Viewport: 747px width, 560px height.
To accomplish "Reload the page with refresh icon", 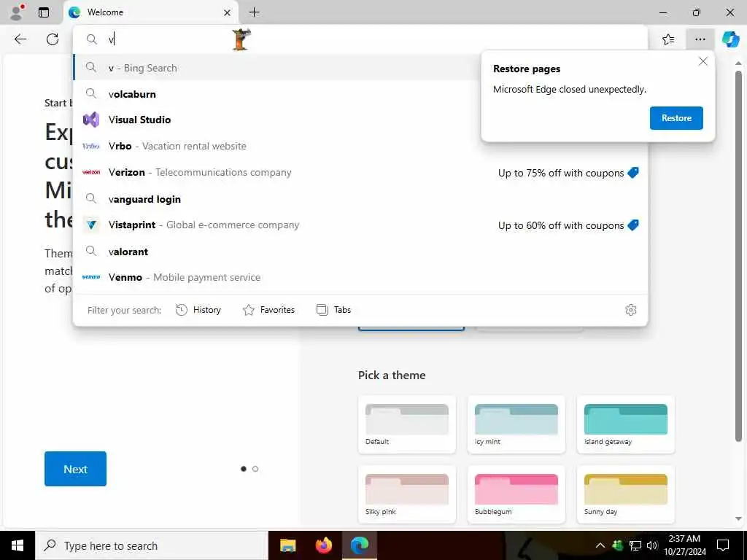I will 53,39.
